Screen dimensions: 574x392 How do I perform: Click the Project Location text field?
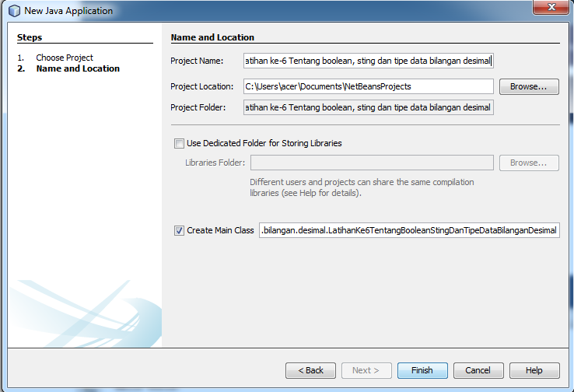point(368,87)
